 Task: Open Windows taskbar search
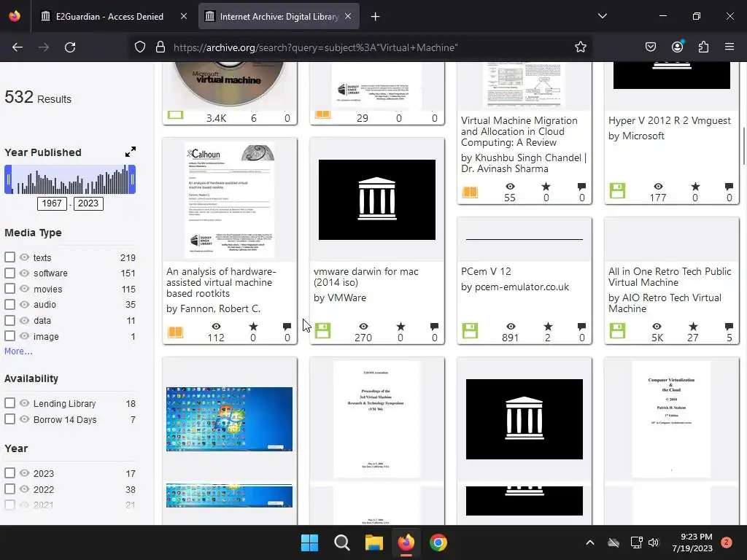341,542
